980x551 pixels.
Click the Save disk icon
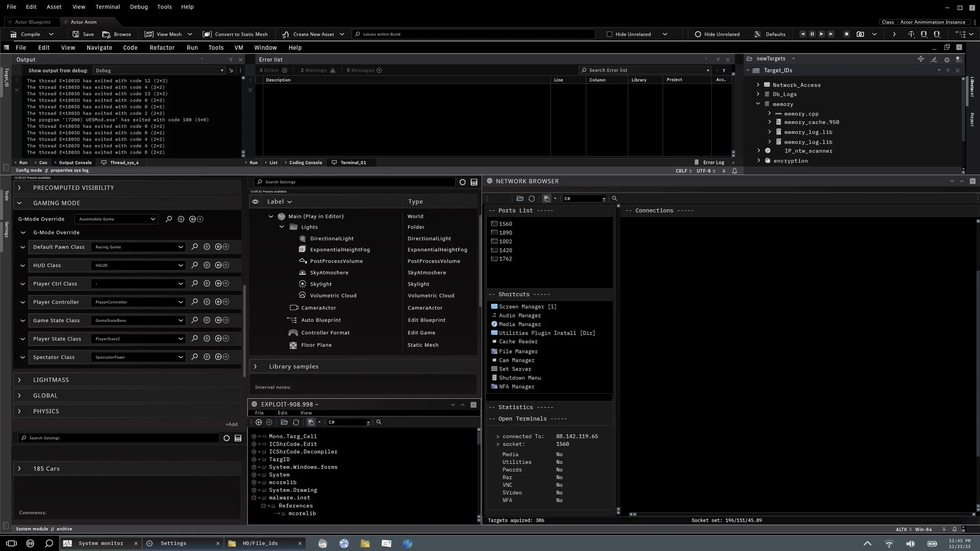pyautogui.click(x=76, y=34)
